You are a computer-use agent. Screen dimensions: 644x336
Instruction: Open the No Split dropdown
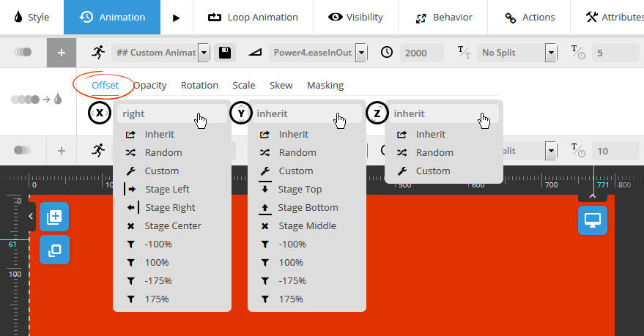click(x=551, y=53)
